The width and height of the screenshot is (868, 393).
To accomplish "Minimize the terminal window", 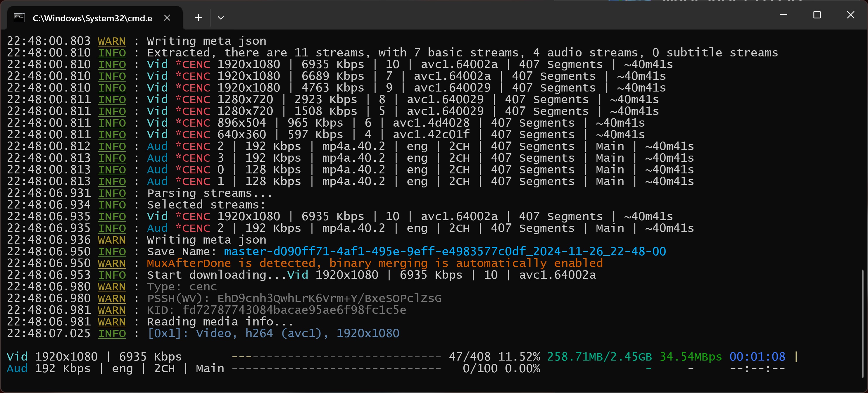I will pos(784,15).
